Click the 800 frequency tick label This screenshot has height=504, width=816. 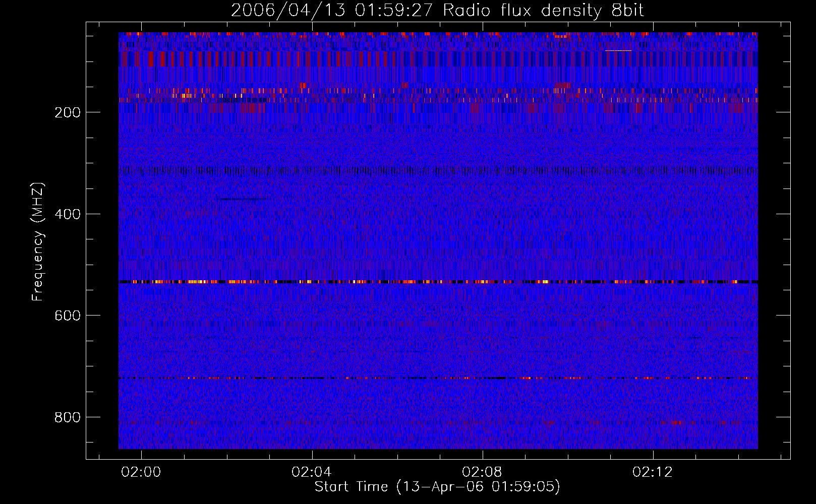click(x=68, y=417)
